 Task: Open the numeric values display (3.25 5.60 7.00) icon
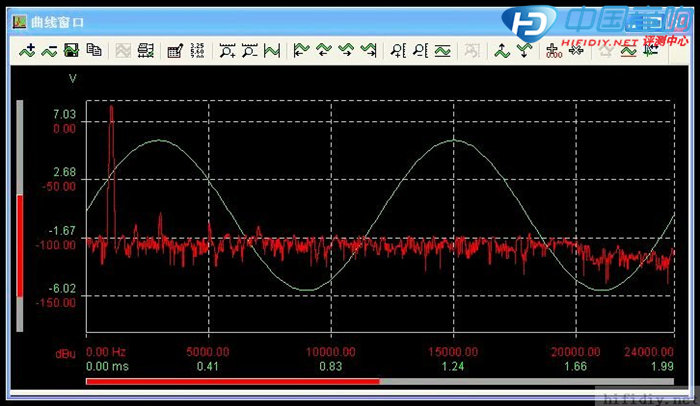pos(197,50)
